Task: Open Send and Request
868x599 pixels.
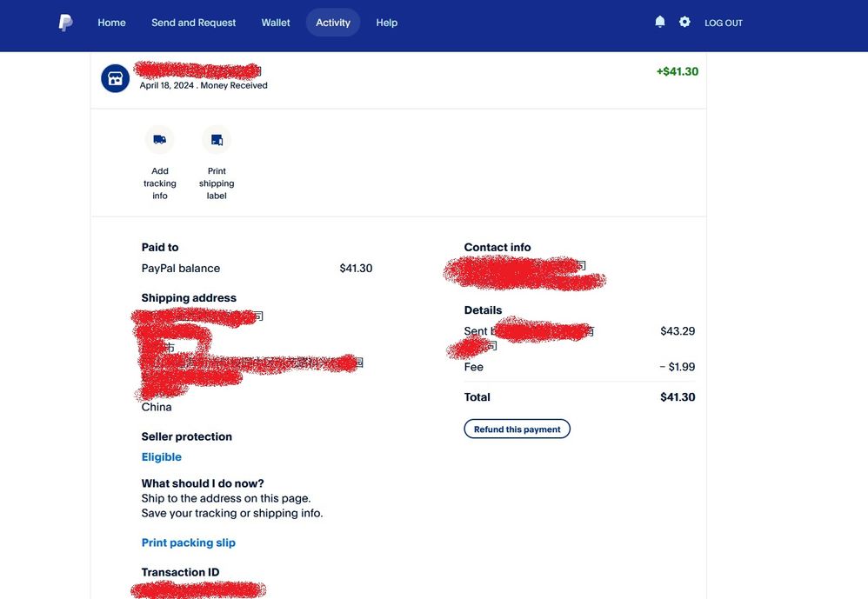Action: point(193,22)
